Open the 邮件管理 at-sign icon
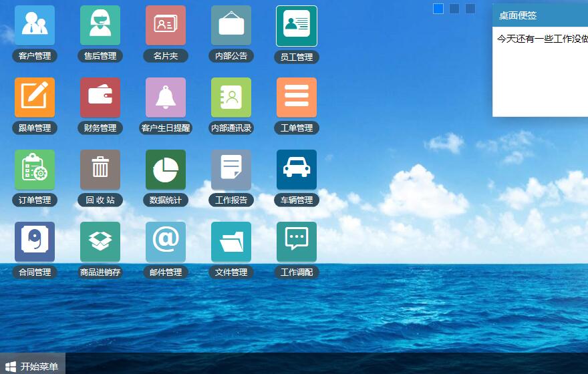Viewport: 588px width, 374px height. 166,242
